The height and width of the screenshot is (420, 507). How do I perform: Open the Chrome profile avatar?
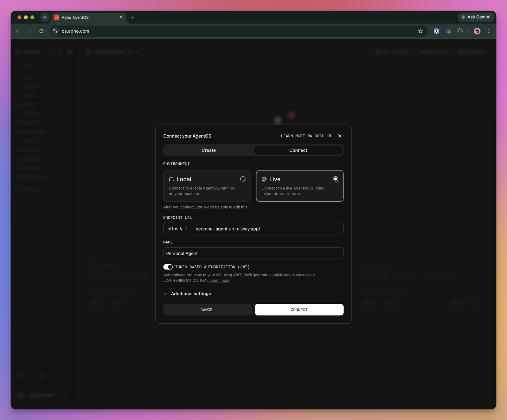click(477, 31)
